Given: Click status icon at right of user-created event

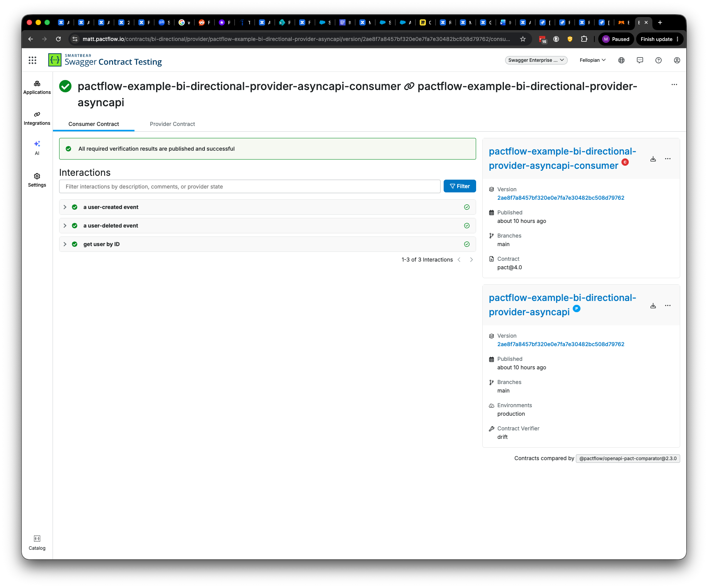Looking at the screenshot, I should coord(467,207).
